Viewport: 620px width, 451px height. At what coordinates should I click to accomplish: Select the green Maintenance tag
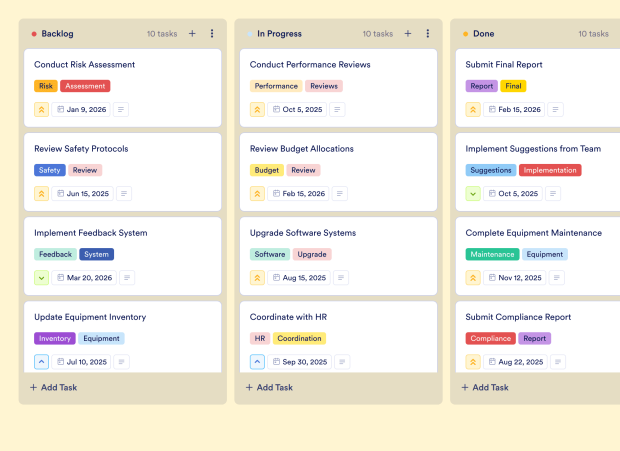click(492, 254)
